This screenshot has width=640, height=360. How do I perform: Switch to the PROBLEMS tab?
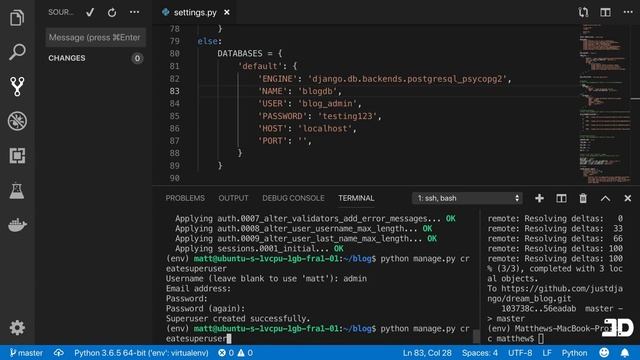point(185,198)
